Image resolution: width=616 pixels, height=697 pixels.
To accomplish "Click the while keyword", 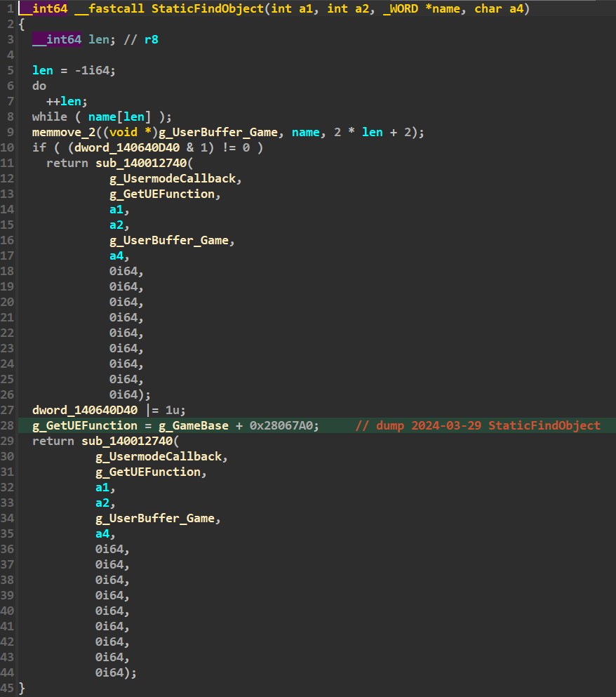I will [49, 117].
